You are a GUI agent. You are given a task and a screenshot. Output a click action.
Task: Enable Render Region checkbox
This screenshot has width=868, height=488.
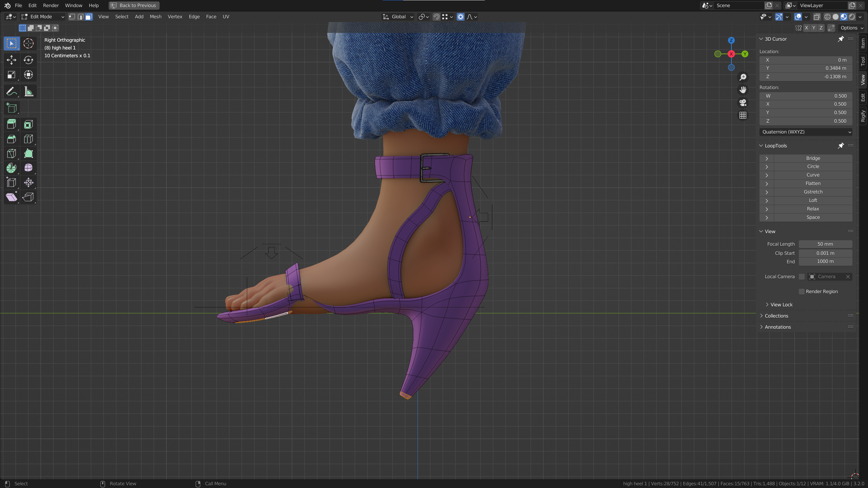(802, 291)
